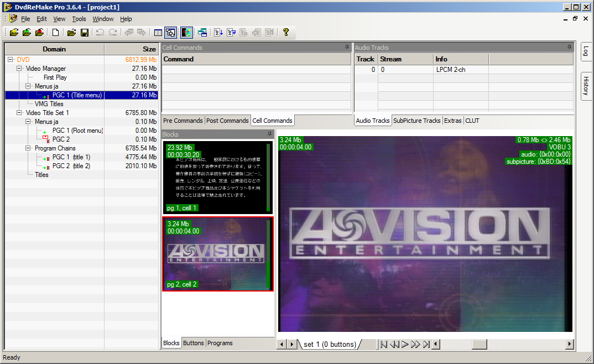Open help with the yellow question mark icon
The width and height of the screenshot is (594, 364).
pos(286,32)
